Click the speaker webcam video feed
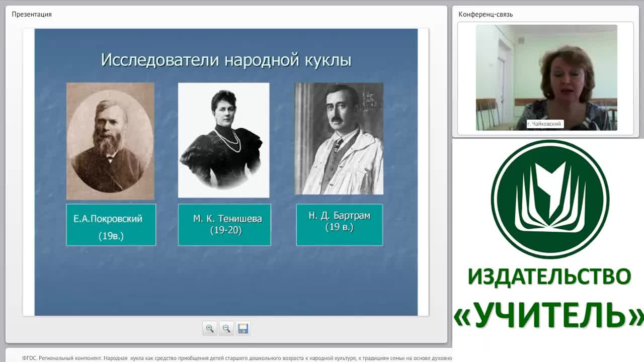Image resolution: width=644 pixels, height=362 pixels. (546, 77)
